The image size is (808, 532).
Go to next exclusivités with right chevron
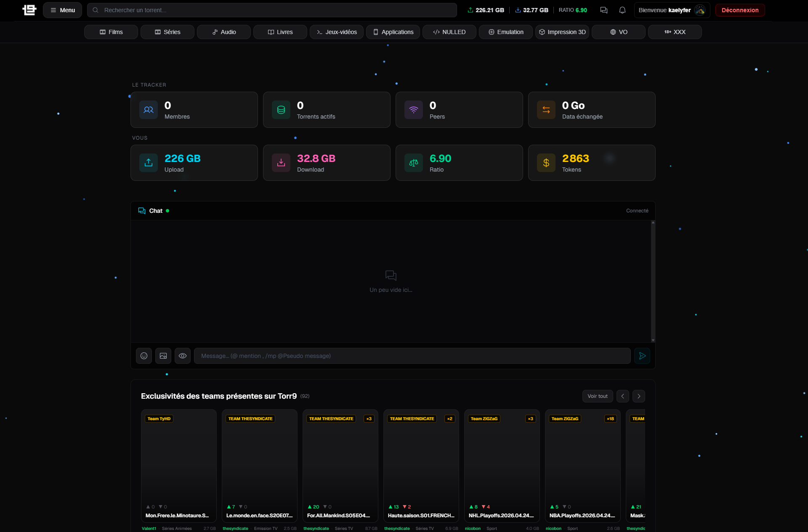[x=638, y=396]
